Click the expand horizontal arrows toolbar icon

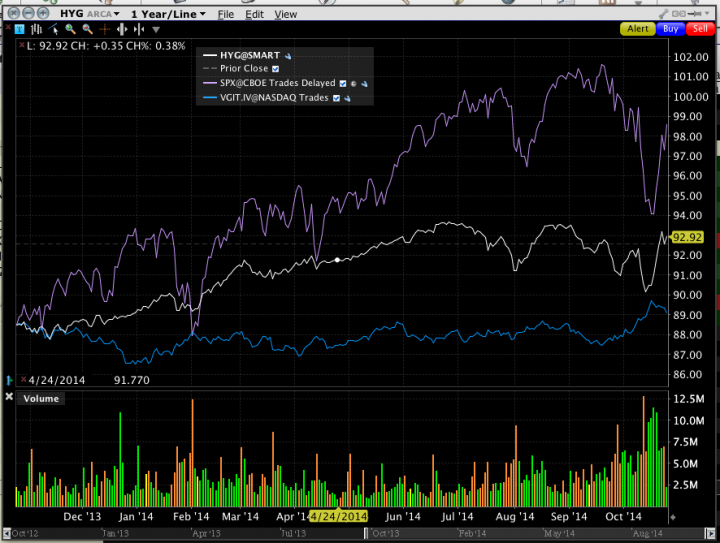point(122,30)
